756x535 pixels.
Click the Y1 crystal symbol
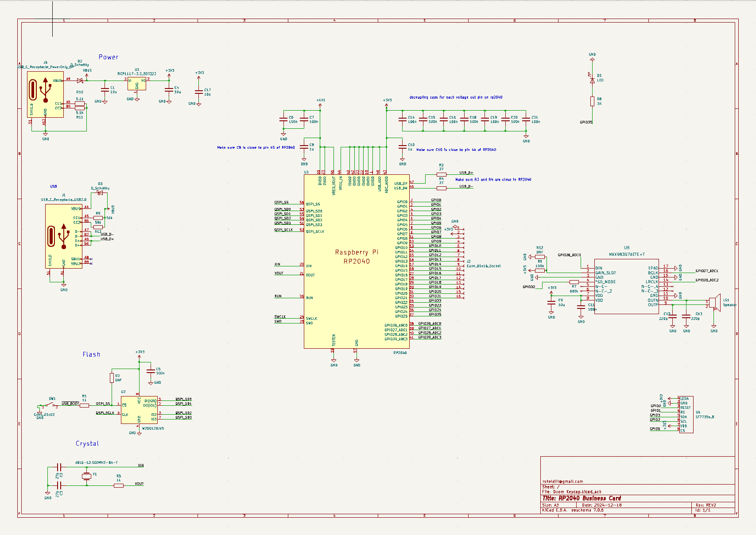tap(86, 476)
